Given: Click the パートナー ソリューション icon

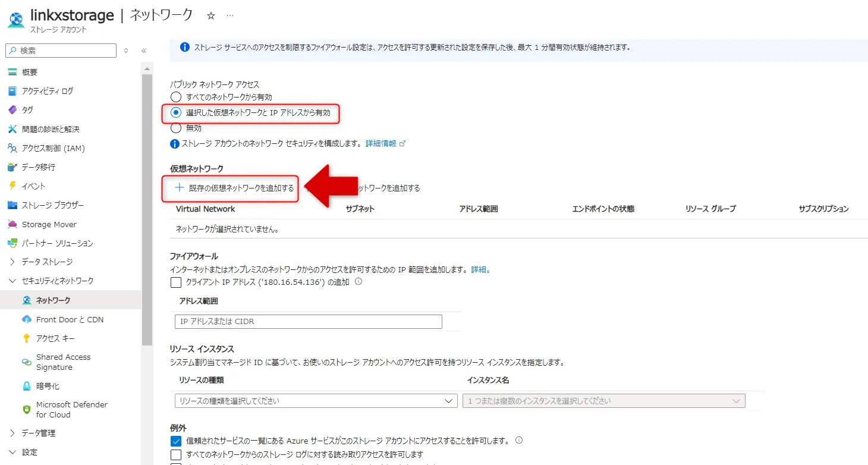Looking at the screenshot, I should [12, 243].
